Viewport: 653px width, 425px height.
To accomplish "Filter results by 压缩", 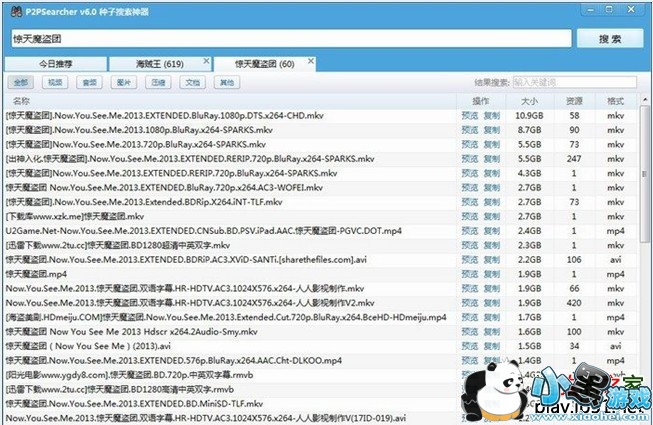I will click(158, 82).
